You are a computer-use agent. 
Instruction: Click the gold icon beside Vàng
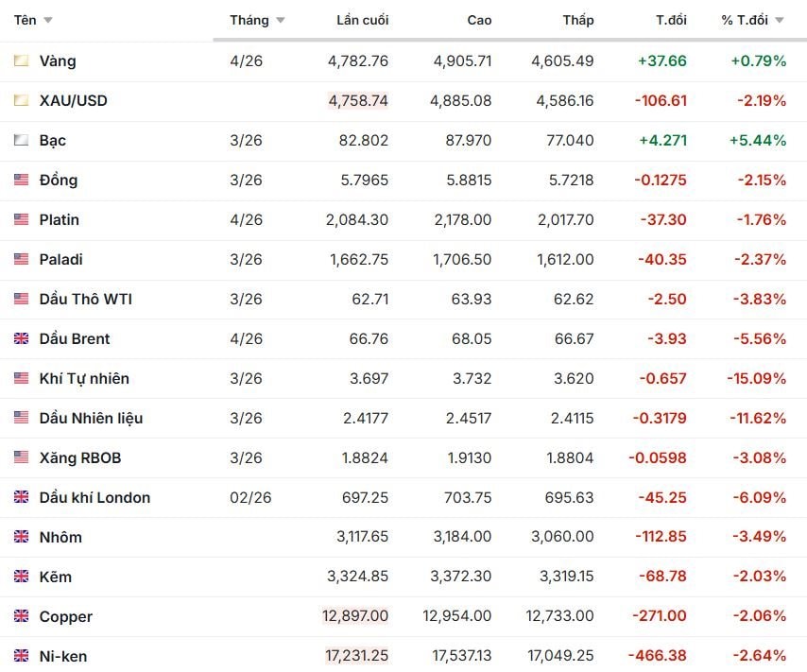21,60
